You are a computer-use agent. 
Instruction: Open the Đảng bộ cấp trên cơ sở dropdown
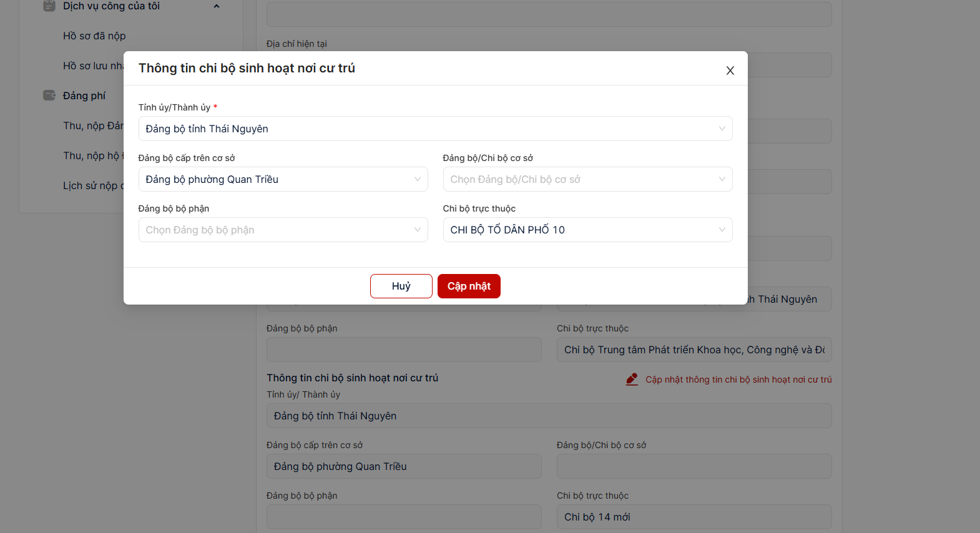pyautogui.click(x=283, y=179)
